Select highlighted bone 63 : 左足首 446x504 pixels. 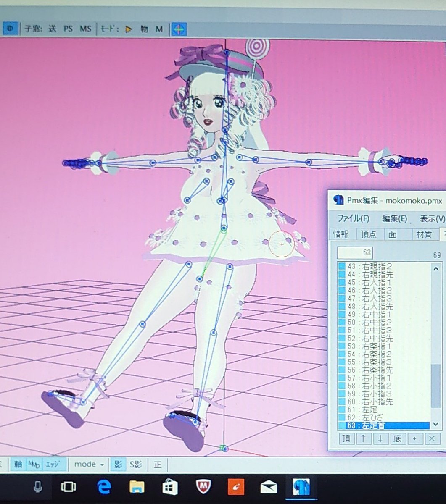point(384,426)
